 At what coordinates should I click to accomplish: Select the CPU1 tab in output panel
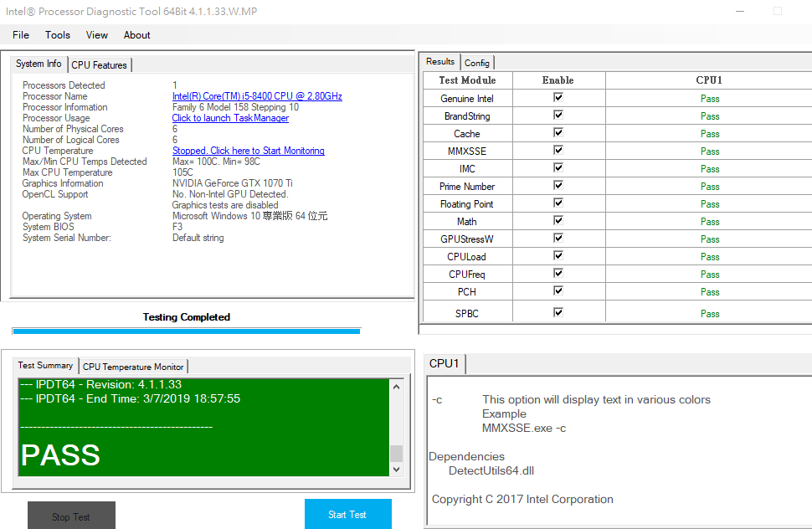coord(445,363)
